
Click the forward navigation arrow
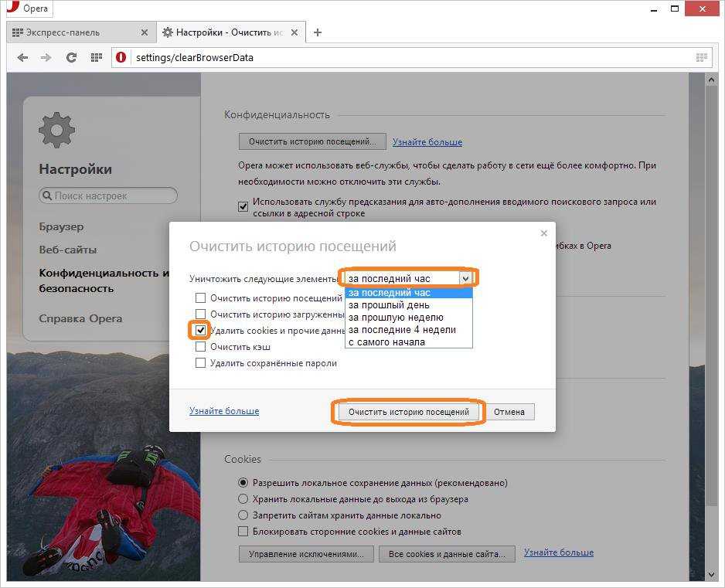point(46,57)
